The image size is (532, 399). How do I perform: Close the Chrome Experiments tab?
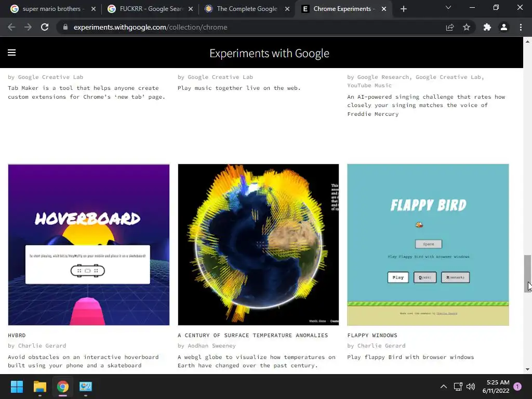pyautogui.click(x=384, y=9)
